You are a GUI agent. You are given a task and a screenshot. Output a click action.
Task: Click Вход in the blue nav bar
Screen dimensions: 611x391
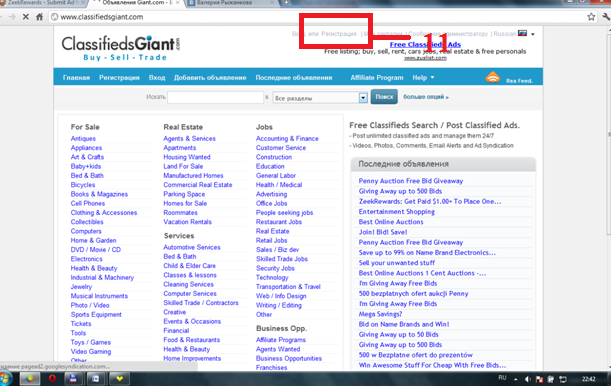[x=157, y=78]
